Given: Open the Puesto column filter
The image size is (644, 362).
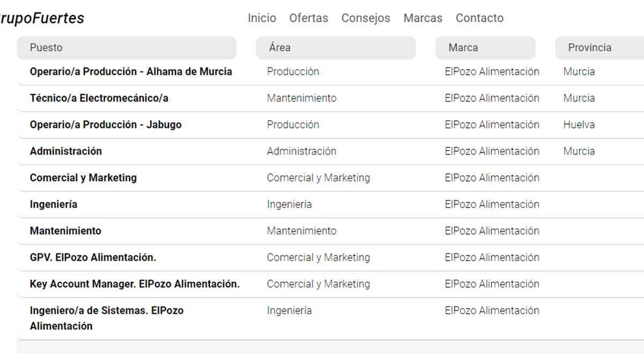Looking at the screenshot, I should [127, 48].
